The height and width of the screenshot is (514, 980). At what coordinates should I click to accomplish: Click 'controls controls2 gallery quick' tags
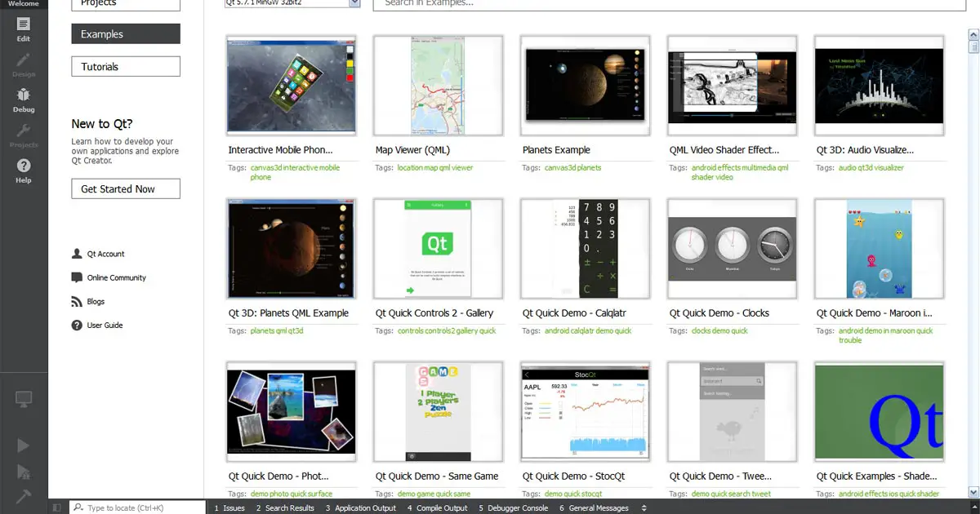(x=447, y=330)
